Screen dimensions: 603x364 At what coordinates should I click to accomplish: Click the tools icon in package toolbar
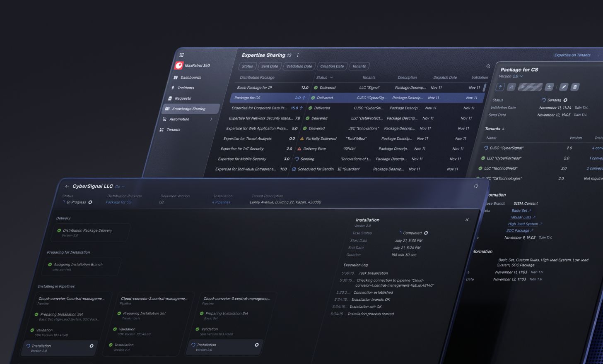(x=511, y=87)
